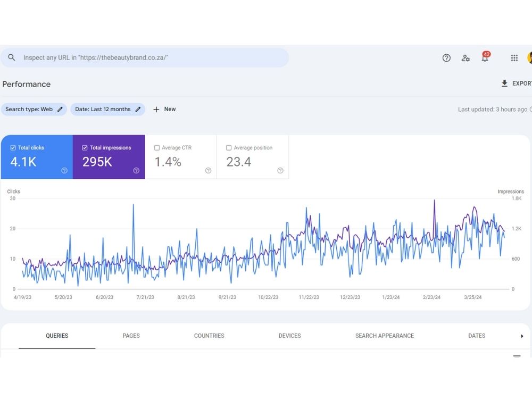Image resolution: width=532 pixels, height=399 pixels.
Task: Click the Export button label
Action: [x=522, y=84]
